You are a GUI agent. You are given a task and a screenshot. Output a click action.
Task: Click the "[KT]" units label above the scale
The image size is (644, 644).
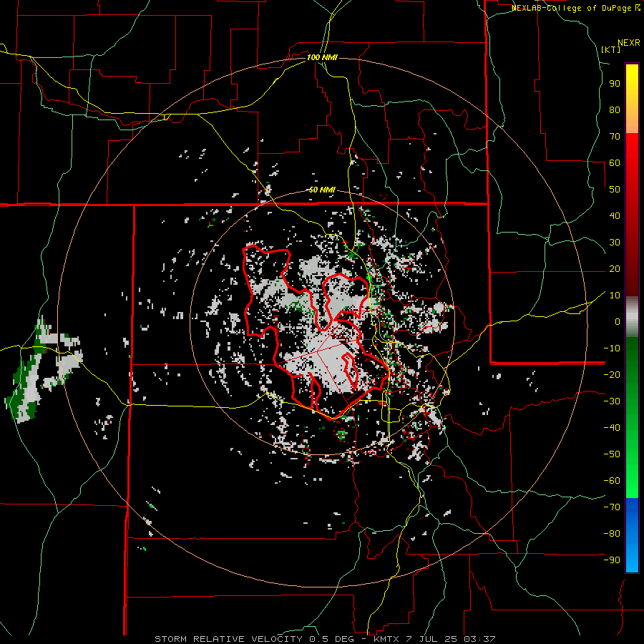[611, 49]
